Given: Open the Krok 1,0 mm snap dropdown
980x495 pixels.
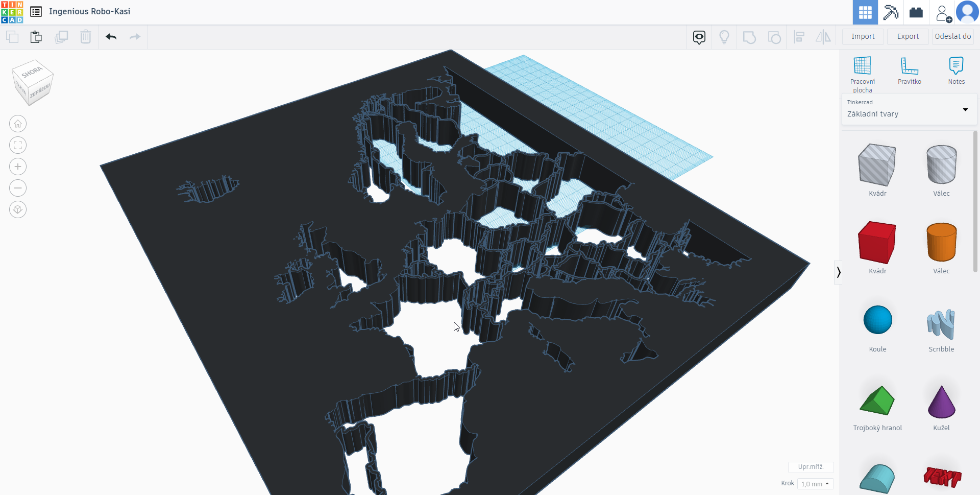Looking at the screenshot, I should (x=815, y=484).
